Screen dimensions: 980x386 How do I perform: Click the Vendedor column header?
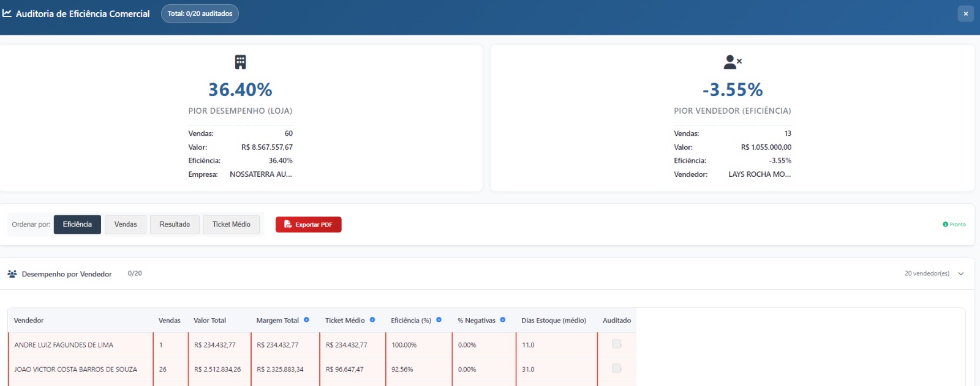coord(29,321)
